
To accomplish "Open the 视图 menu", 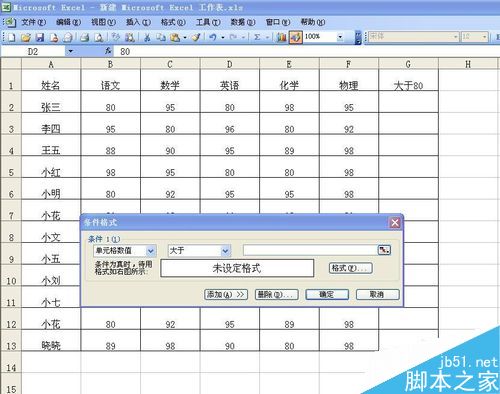I will (103, 22).
